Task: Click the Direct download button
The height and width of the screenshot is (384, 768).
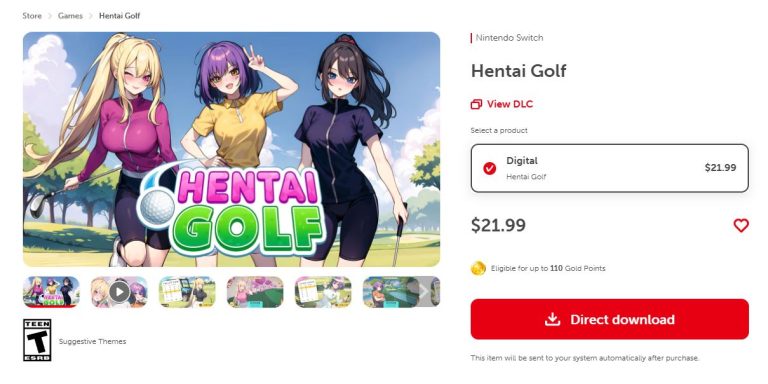Action: [609, 319]
